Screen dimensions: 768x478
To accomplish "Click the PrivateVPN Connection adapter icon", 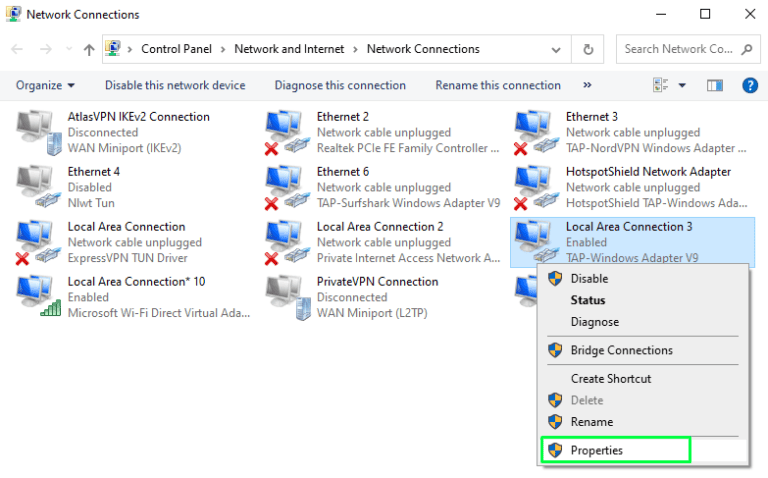I will point(284,297).
